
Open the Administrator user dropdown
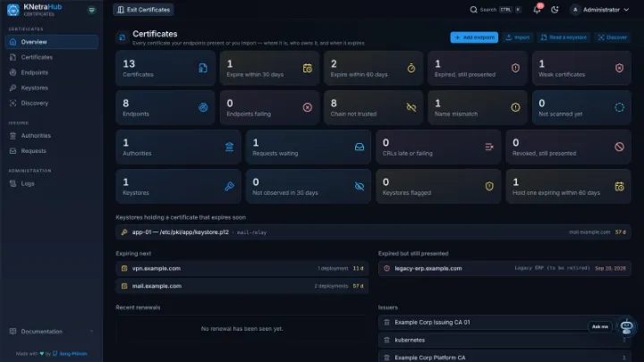[600, 10]
